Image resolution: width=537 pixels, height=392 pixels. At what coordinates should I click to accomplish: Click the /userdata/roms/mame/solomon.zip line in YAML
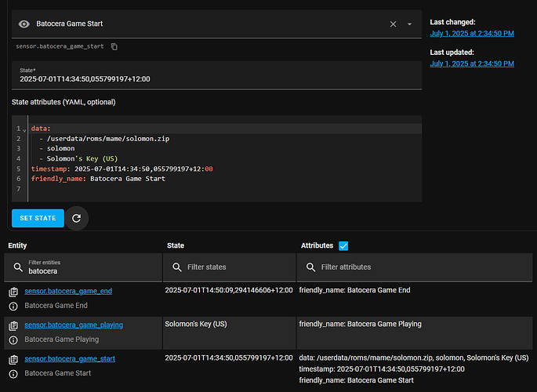pyautogui.click(x=108, y=139)
